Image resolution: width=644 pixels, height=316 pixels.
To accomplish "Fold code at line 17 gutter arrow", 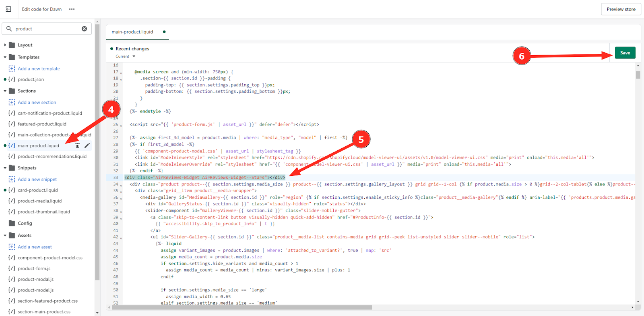I will tap(121, 73).
